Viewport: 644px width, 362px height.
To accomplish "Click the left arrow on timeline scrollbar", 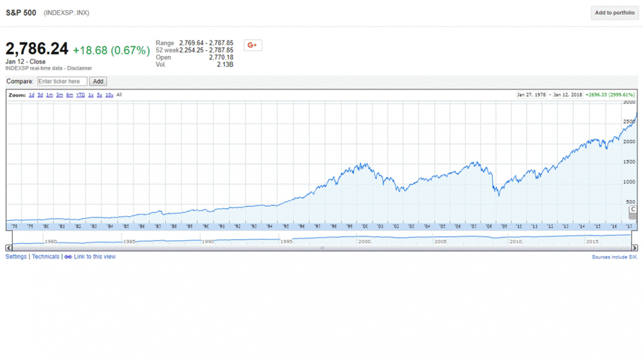I will 9,247.
